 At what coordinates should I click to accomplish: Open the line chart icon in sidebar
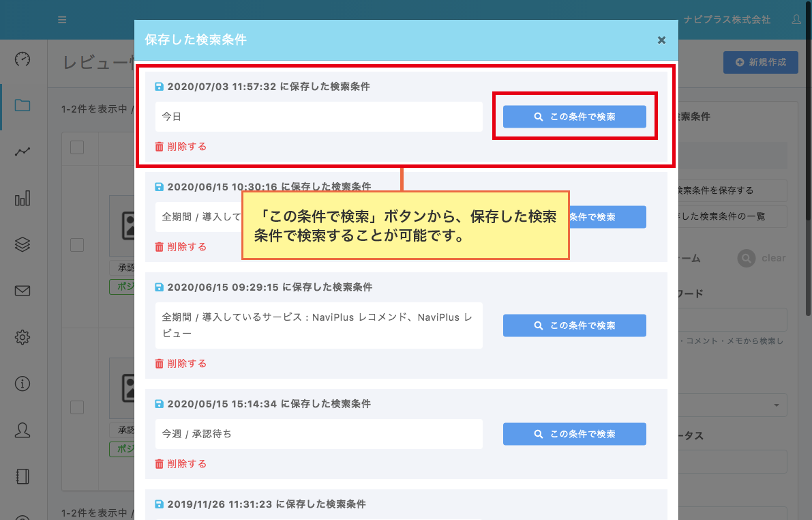pyautogui.click(x=22, y=151)
